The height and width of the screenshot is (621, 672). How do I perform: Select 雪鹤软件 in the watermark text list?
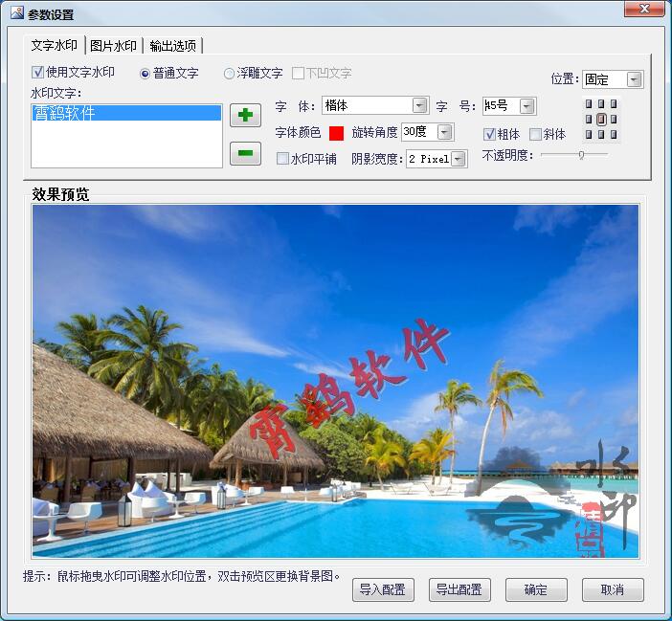(127, 113)
